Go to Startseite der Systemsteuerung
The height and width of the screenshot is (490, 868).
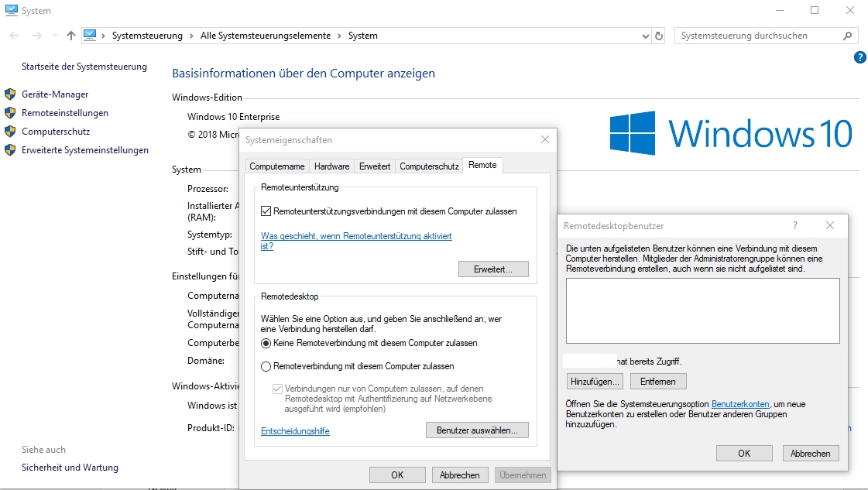point(84,67)
